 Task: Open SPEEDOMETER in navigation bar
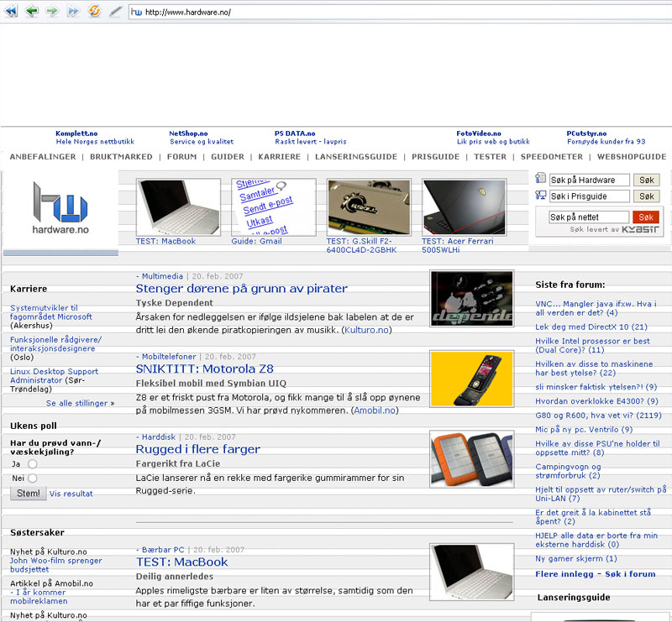[x=552, y=157]
